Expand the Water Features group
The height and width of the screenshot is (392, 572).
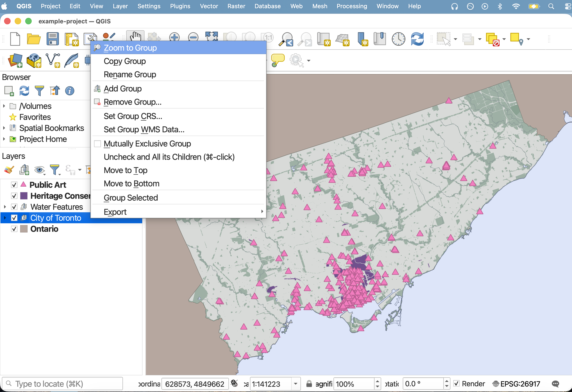5,207
